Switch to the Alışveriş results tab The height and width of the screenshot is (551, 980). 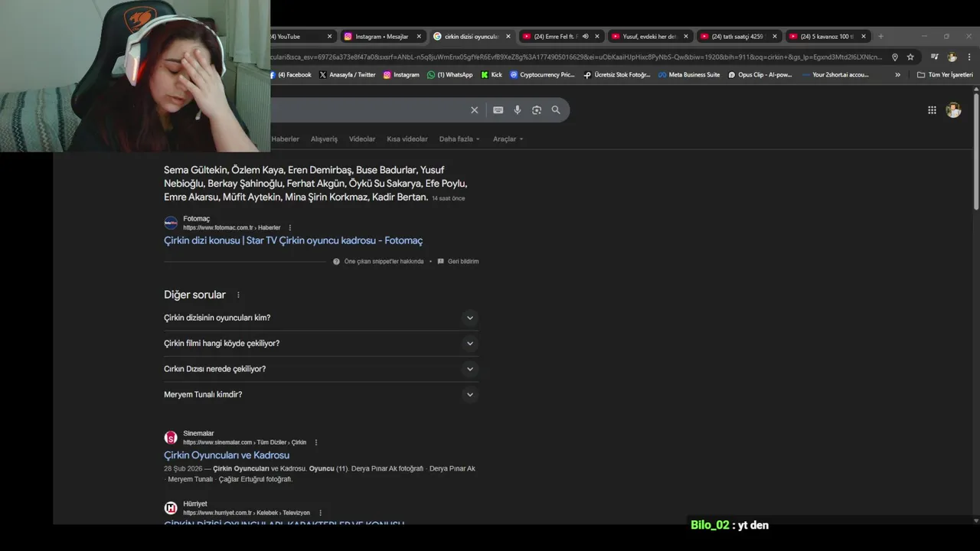[x=324, y=139]
